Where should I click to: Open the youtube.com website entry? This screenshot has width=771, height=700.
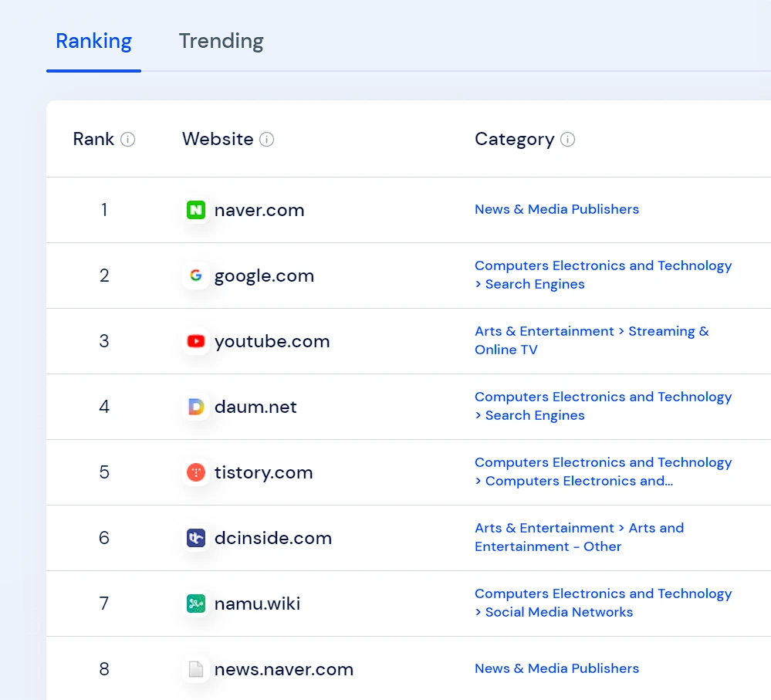coord(272,342)
